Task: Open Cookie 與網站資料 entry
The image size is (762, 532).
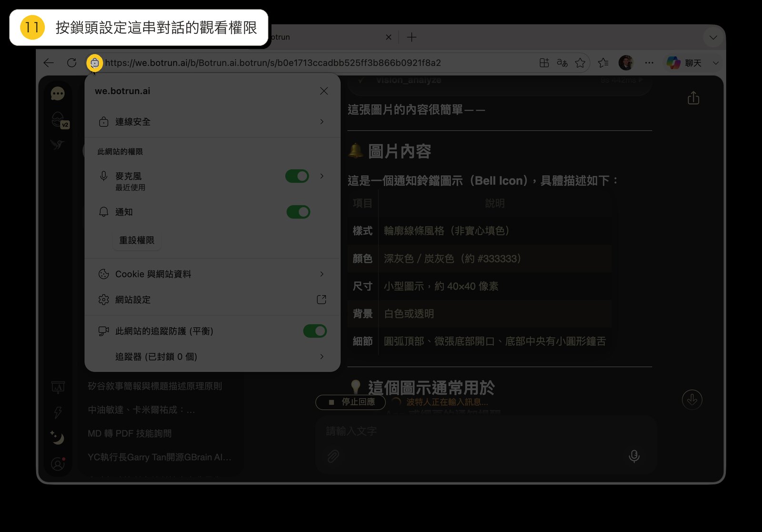Action: (212, 274)
